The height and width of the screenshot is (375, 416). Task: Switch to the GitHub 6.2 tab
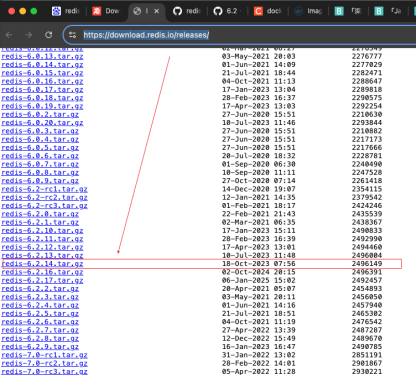(226, 11)
